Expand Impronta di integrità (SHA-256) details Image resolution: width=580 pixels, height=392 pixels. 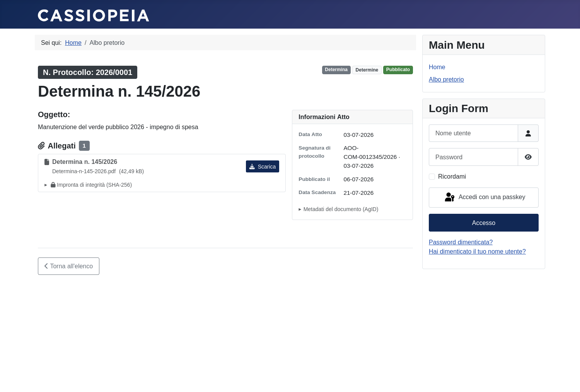pos(88,185)
